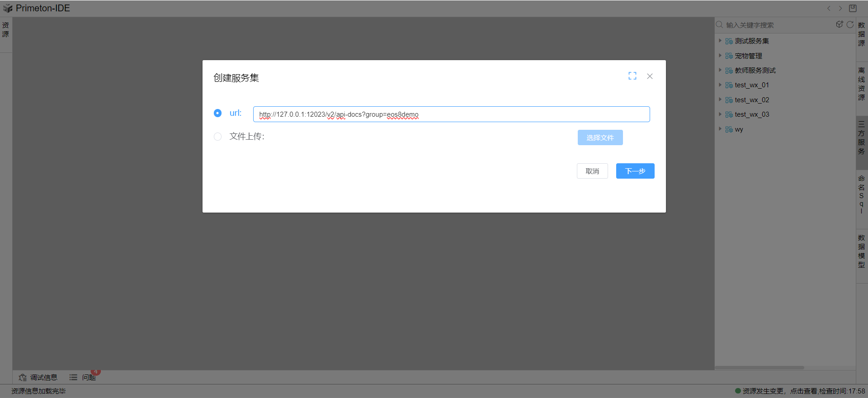
Task: Expand the test_wx_02 tree node
Action: click(720, 99)
